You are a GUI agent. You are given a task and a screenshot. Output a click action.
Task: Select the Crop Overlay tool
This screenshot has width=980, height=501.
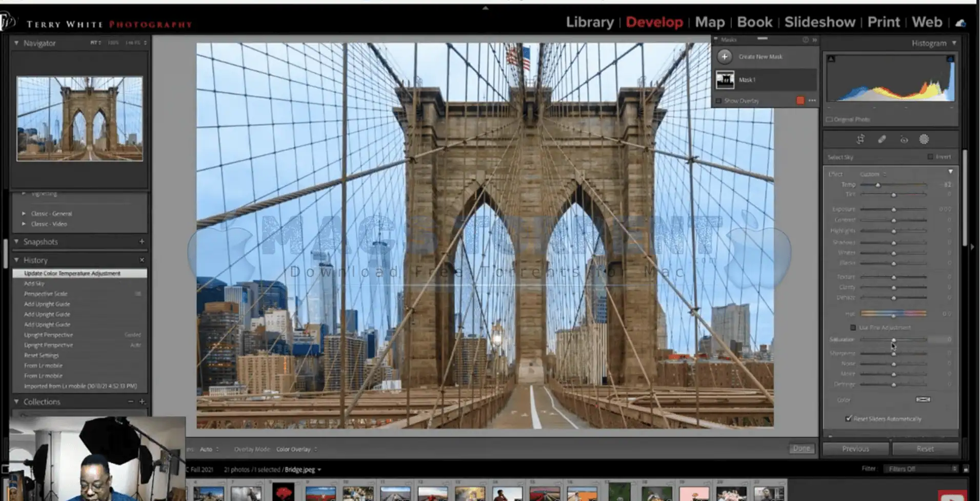[861, 139]
